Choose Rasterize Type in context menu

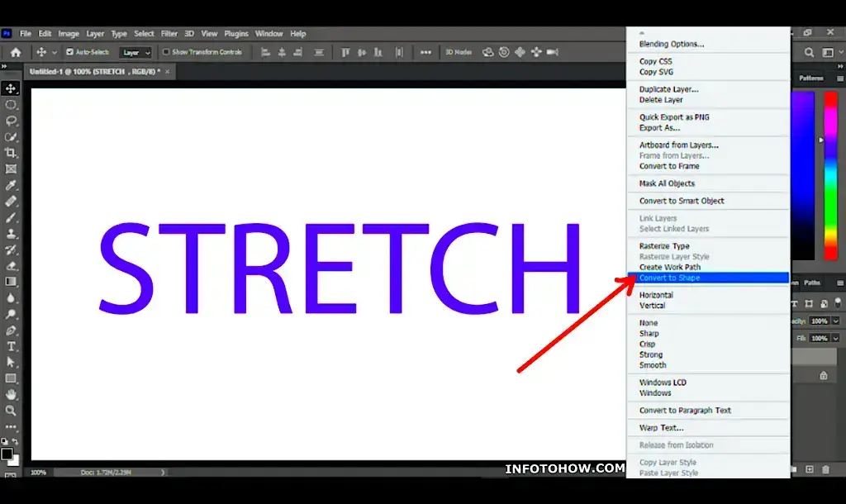[664, 246]
